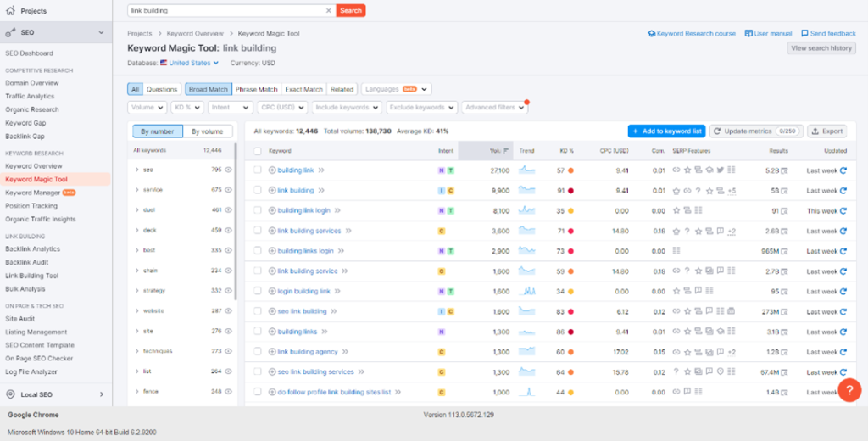Open the Send feedback link
This screenshot has width=868, height=441.
[829, 34]
